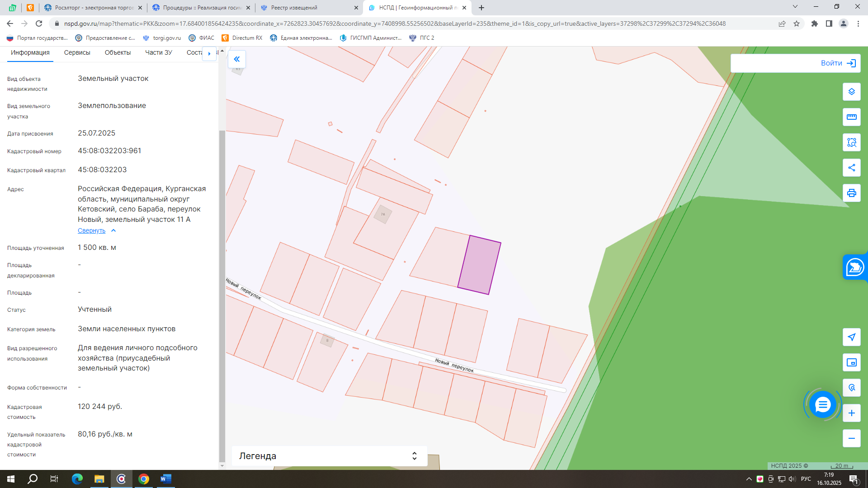
Task: Collapse the information side panel
Action: tap(237, 59)
